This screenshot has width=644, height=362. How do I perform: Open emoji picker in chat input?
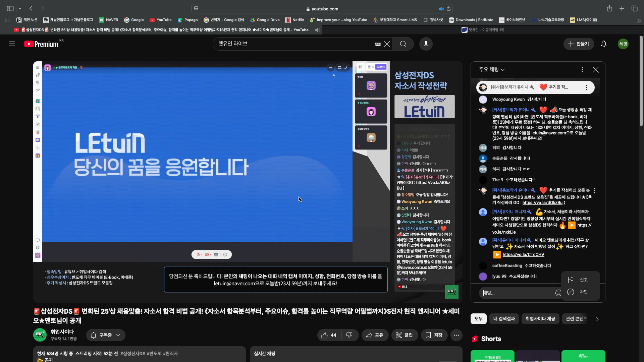(x=558, y=293)
